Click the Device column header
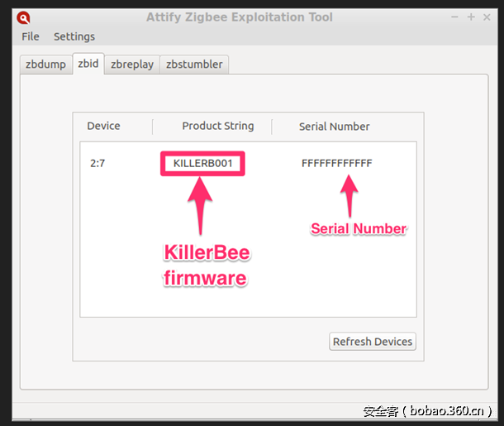Viewport: 504px width, 426px height. click(x=103, y=126)
